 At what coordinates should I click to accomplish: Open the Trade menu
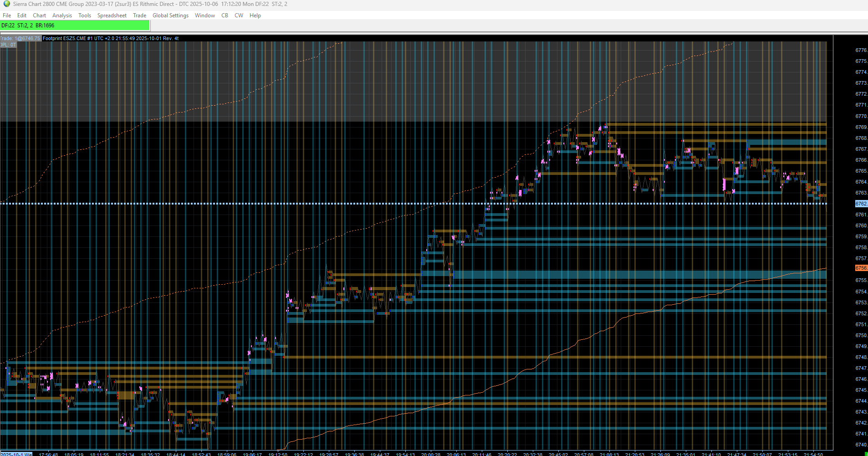pyautogui.click(x=139, y=15)
